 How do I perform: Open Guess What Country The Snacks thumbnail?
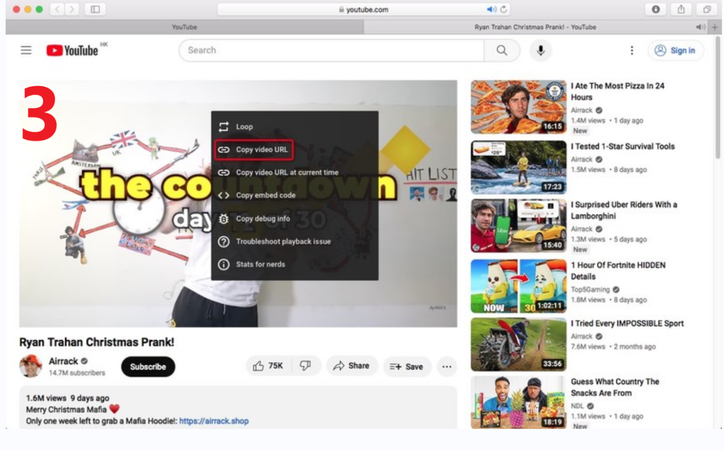pos(519,402)
